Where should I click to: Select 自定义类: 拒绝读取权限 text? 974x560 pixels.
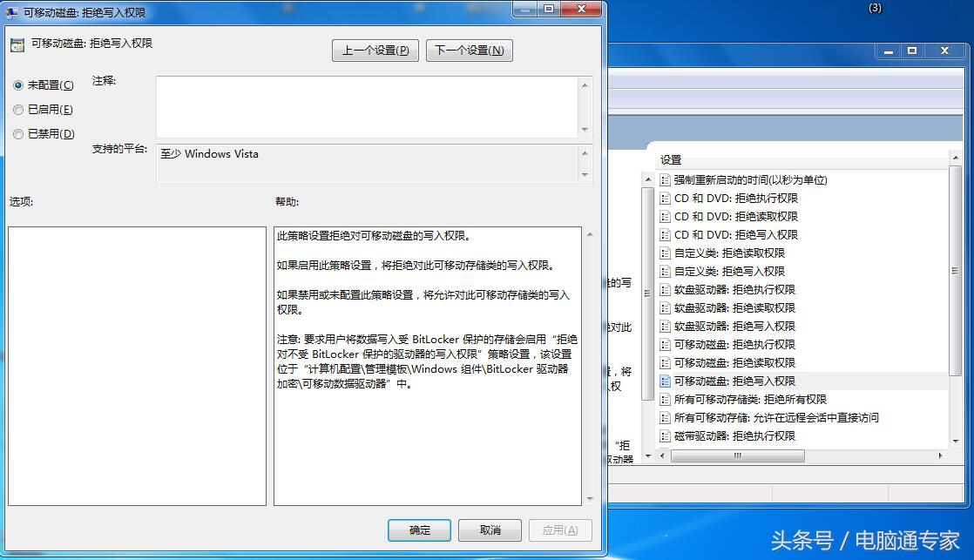(729, 253)
